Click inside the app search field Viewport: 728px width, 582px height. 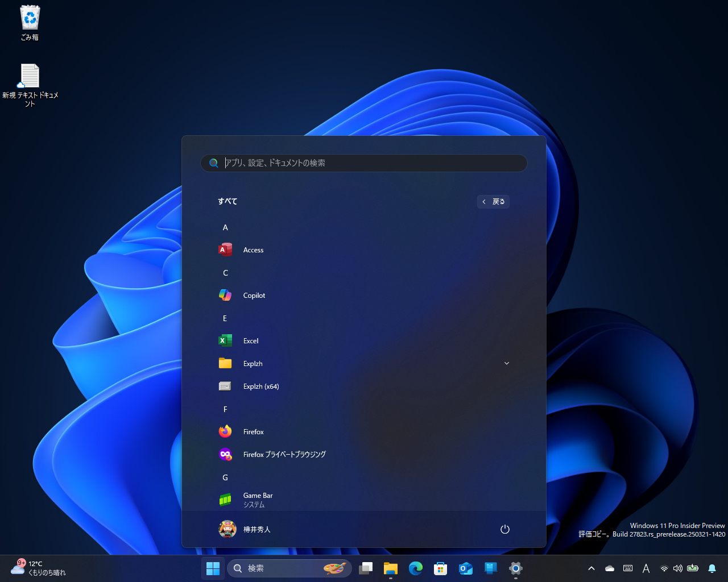[x=364, y=163]
